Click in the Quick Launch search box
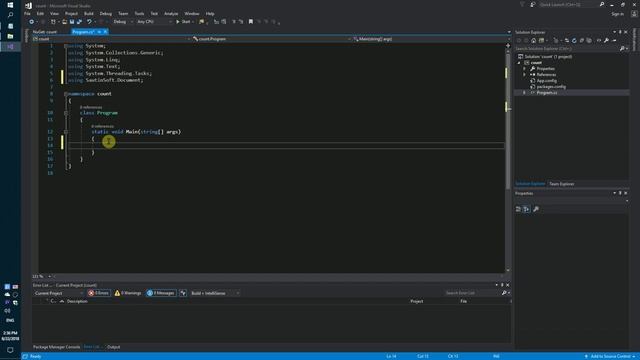Image resolution: width=640 pixels, height=360 pixels. tap(569, 4)
